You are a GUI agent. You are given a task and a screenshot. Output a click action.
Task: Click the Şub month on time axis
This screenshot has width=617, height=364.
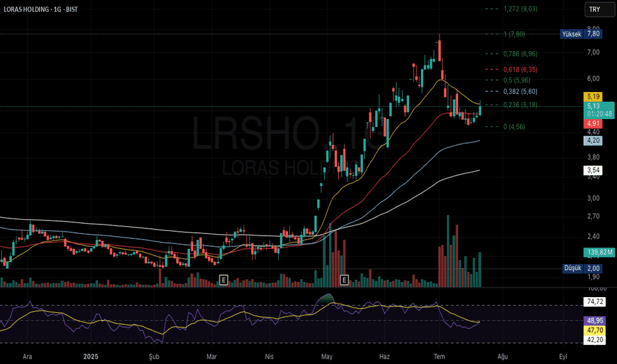(x=154, y=357)
